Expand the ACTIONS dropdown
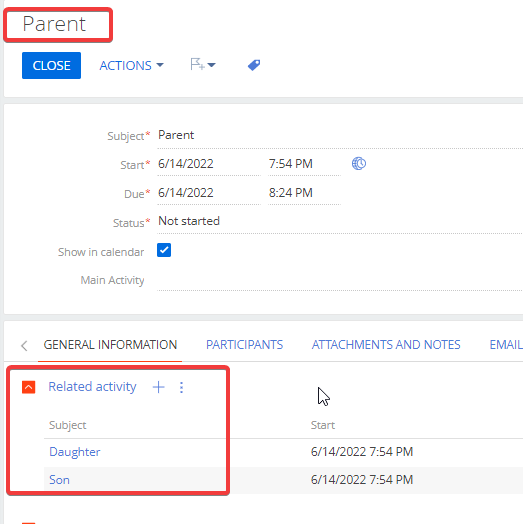The width and height of the screenshot is (523, 524). 131,66
